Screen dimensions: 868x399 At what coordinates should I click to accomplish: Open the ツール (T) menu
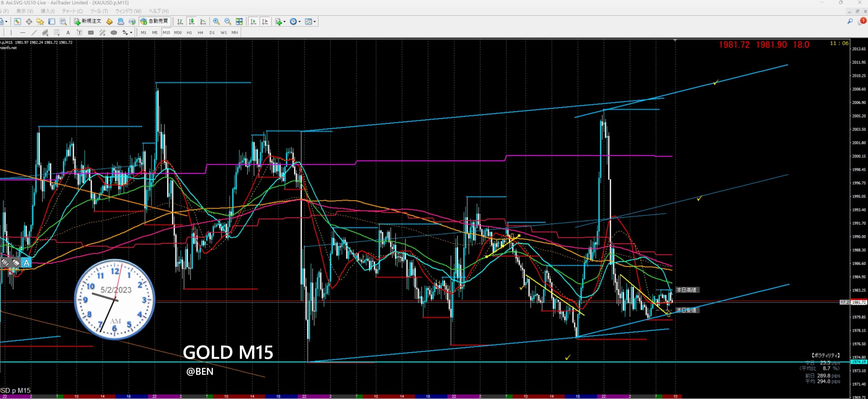click(x=99, y=11)
